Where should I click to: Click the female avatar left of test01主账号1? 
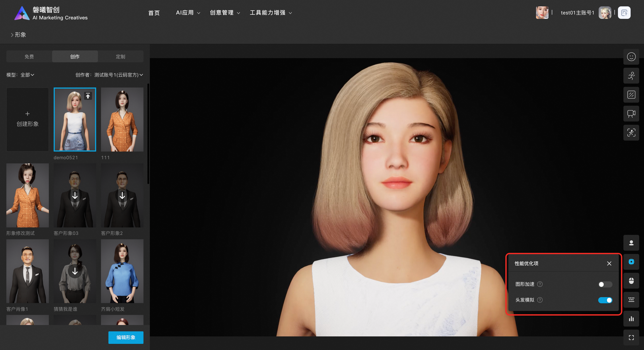tap(542, 13)
